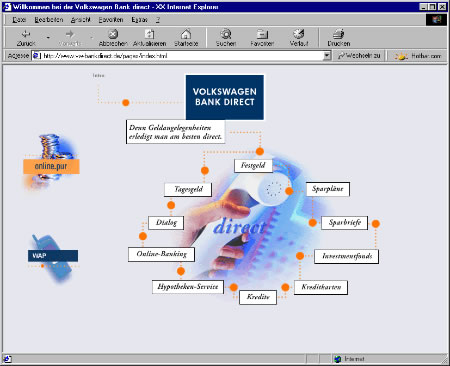Show history with the Verlauf icon

pos(299,34)
